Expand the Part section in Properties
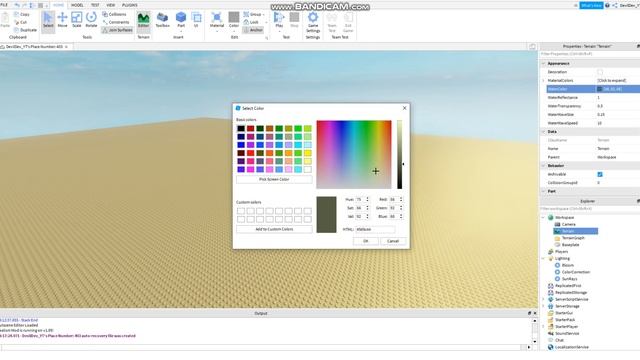The image size is (640, 360). pos(543,191)
